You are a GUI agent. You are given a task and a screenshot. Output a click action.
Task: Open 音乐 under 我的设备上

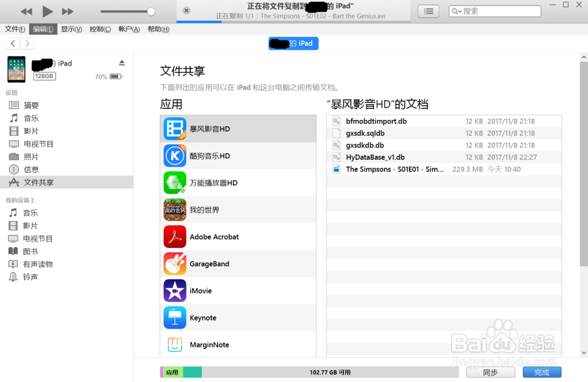point(67,213)
